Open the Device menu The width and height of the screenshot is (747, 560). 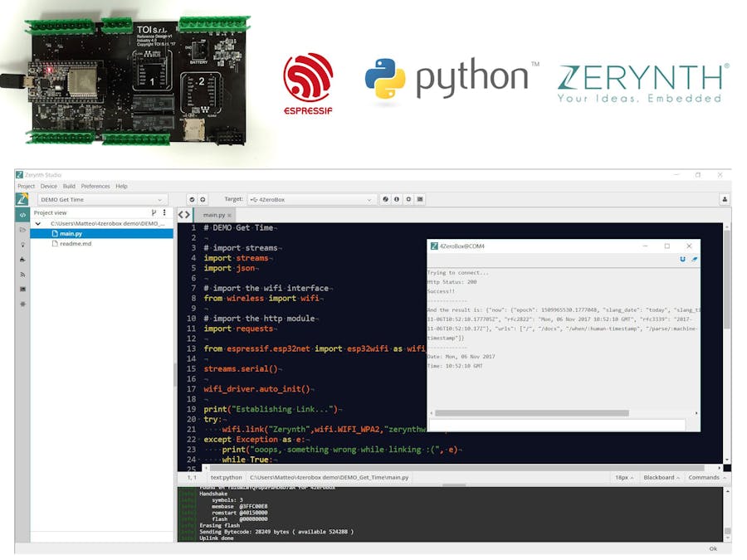49,186
